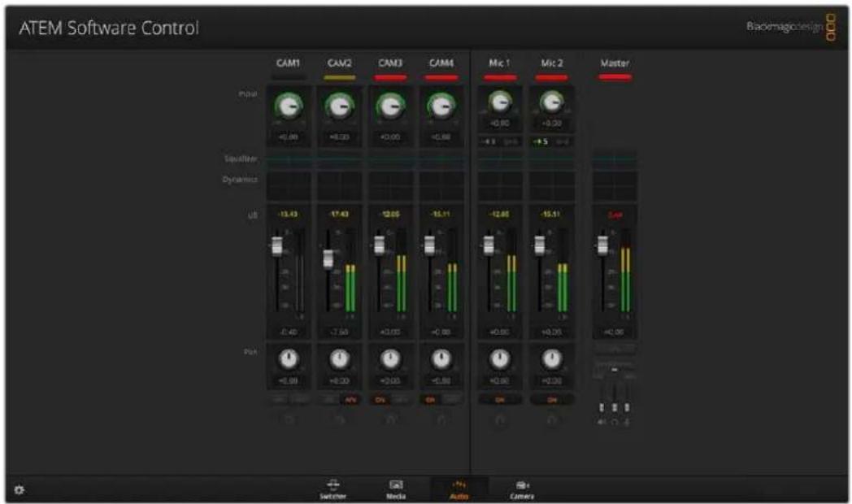Click the CAM1 pan knob
This screenshot has height=504, width=852.
[289, 359]
